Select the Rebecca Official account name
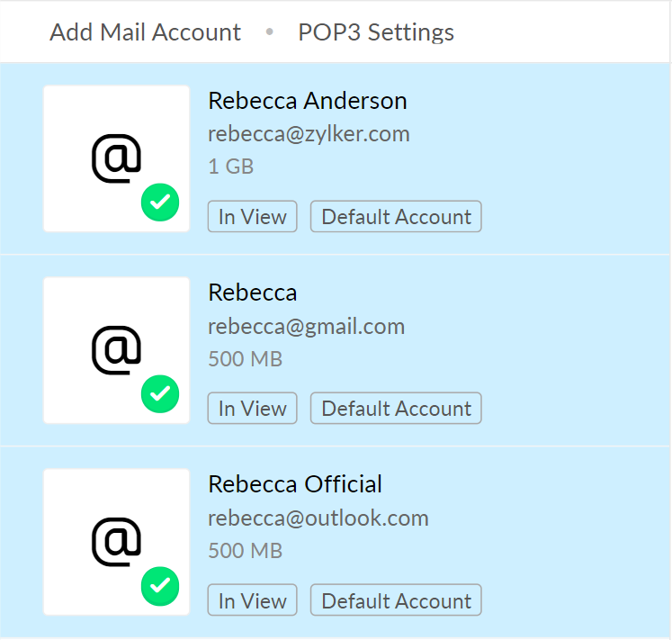The width and height of the screenshot is (672, 640). click(295, 484)
